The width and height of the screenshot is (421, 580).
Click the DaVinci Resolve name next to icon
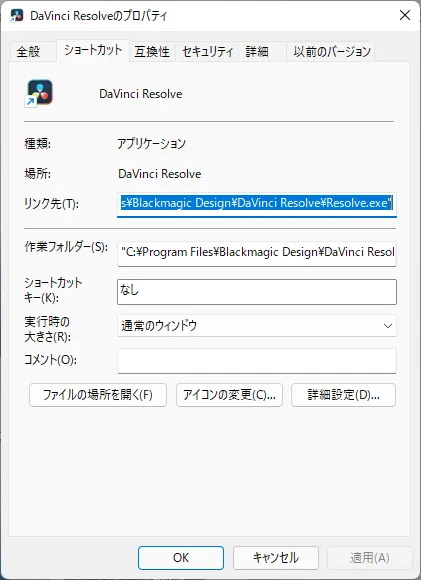[x=141, y=94]
